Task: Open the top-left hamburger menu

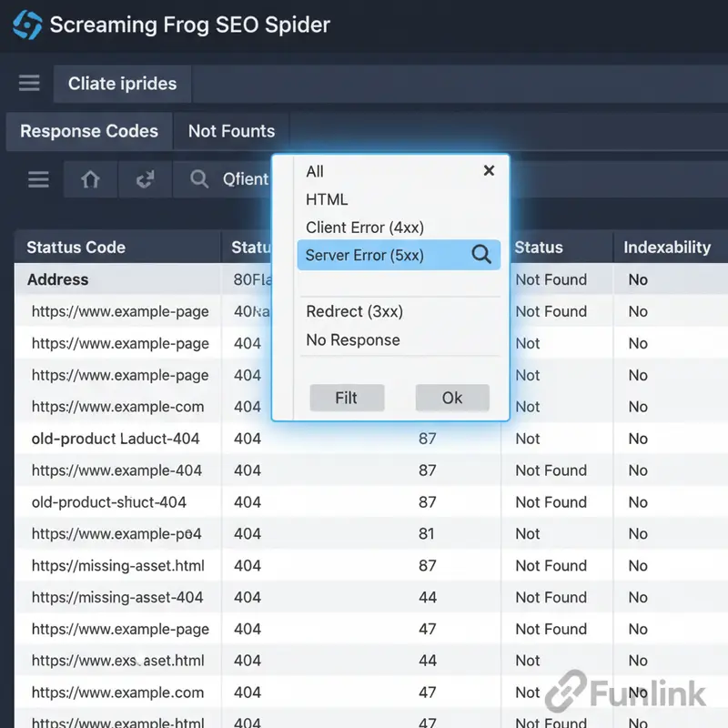Action: [28, 83]
